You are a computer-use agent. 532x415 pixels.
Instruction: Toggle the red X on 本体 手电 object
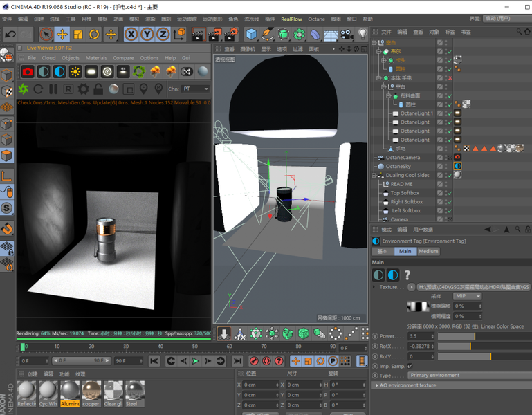click(x=450, y=78)
